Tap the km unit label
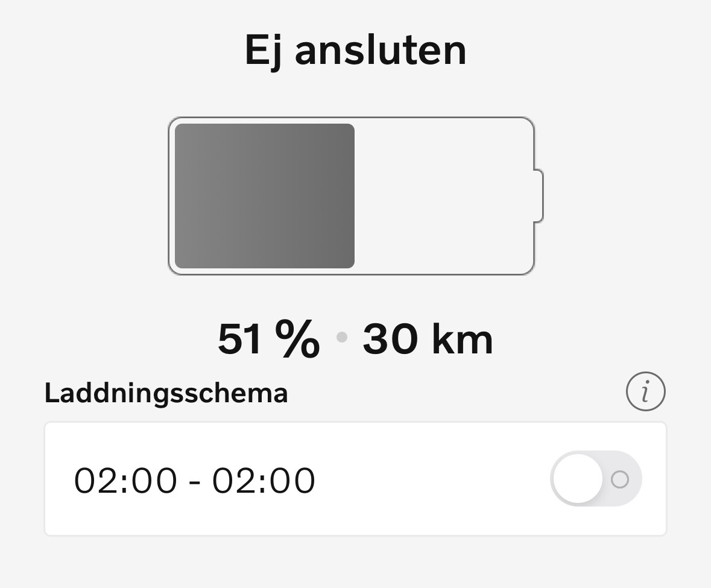The width and height of the screenshot is (711, 588). tap(463, 339)
